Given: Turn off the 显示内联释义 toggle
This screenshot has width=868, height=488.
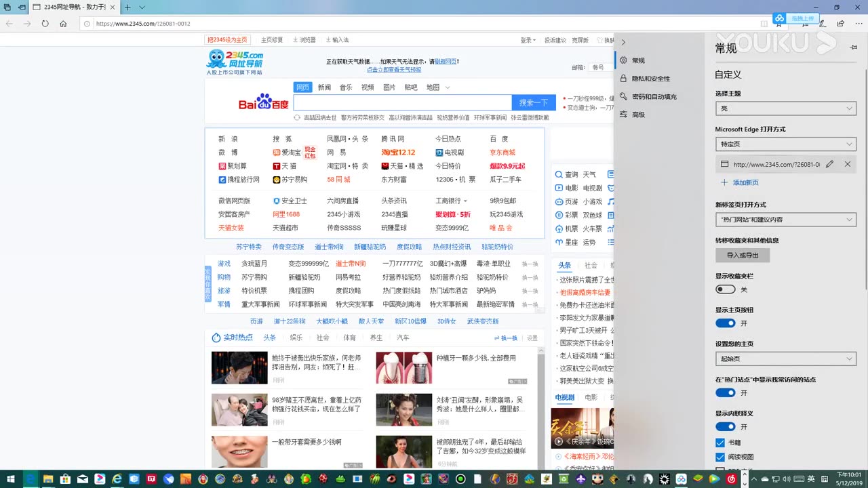Looking at the screenshot, I should point(726,427).
